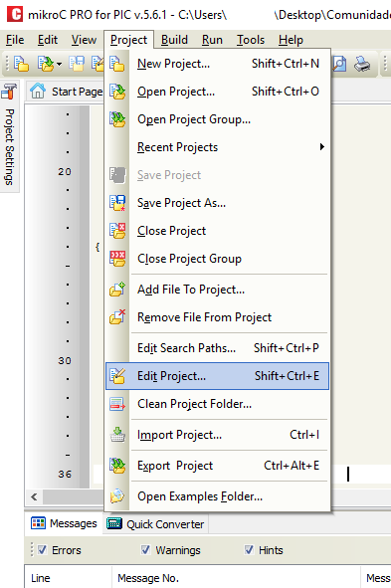Uncheck the Hints checkbox
This screenshot has width=391, height=588.
point(249,550)
